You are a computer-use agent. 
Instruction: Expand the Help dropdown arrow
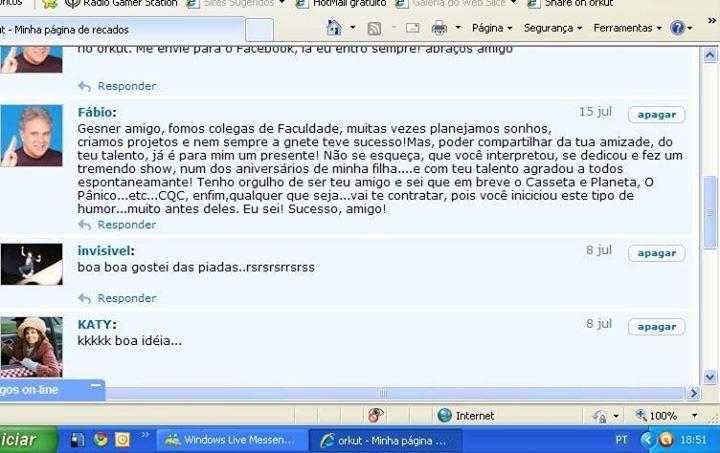point(690,28)
